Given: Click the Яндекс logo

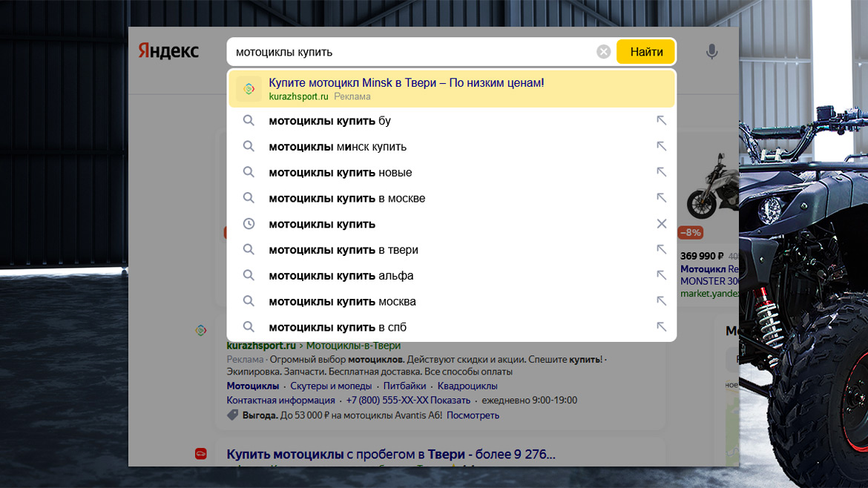Looking at the screenshot, I should tap(168, 51).
